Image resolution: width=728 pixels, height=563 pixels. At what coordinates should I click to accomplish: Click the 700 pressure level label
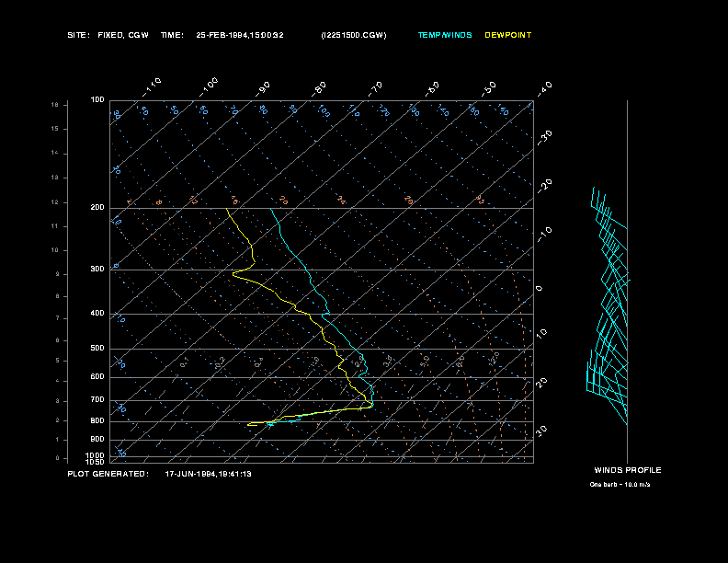click(97, 399)
